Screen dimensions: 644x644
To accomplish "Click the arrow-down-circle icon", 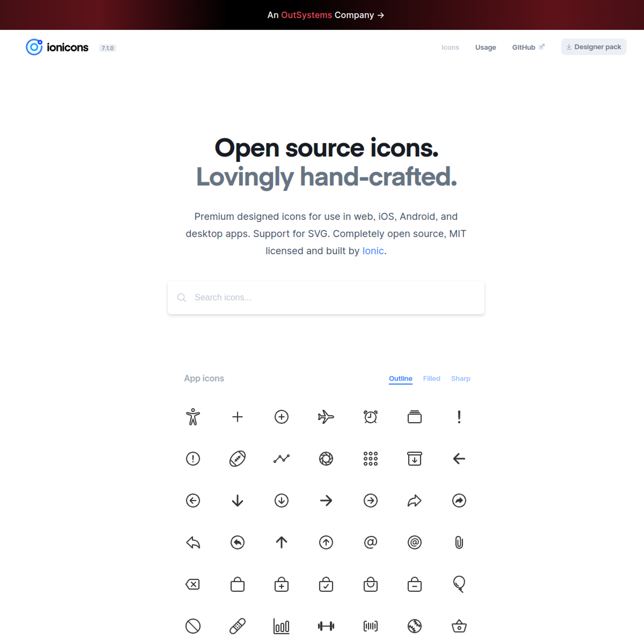I will click(x=282, y=500).
